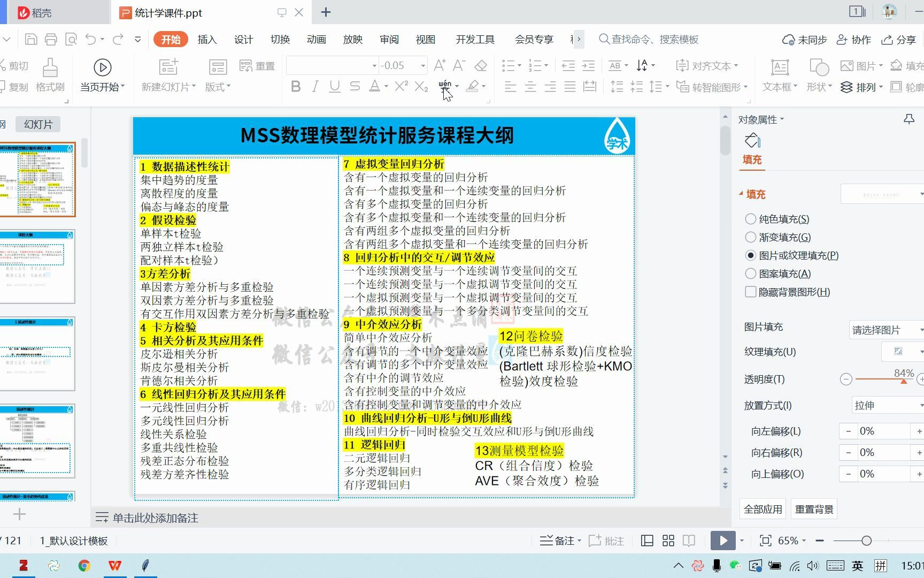924x578 pixels.
Task: Click the Print icon
Action: [51, 39]
